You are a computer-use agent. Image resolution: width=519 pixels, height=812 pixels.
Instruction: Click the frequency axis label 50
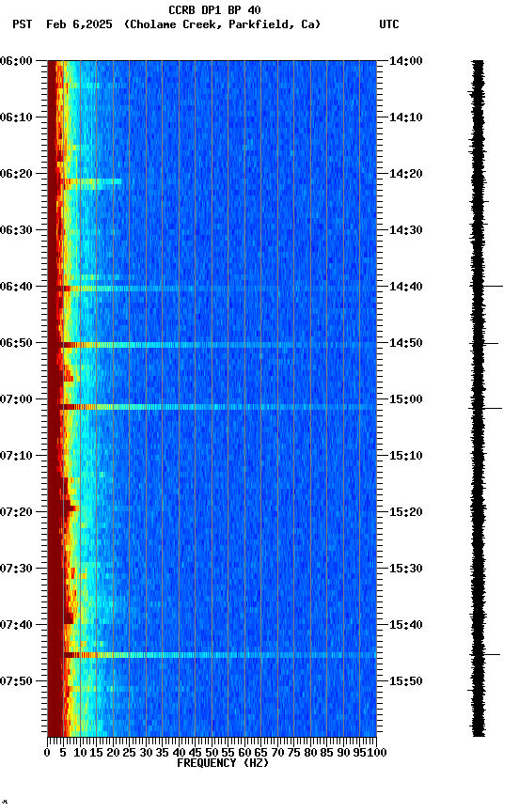[x=212, y=753]
